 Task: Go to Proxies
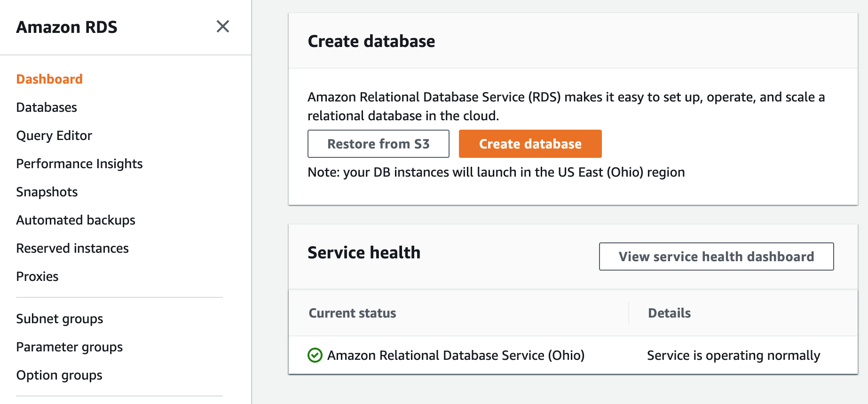click(x=37, y=276)
